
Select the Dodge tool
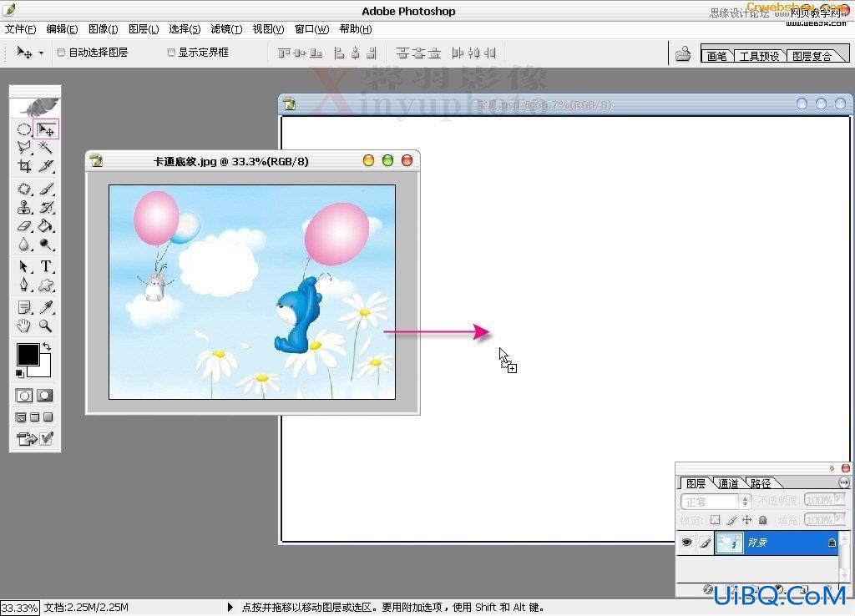[x=46, y=245]
